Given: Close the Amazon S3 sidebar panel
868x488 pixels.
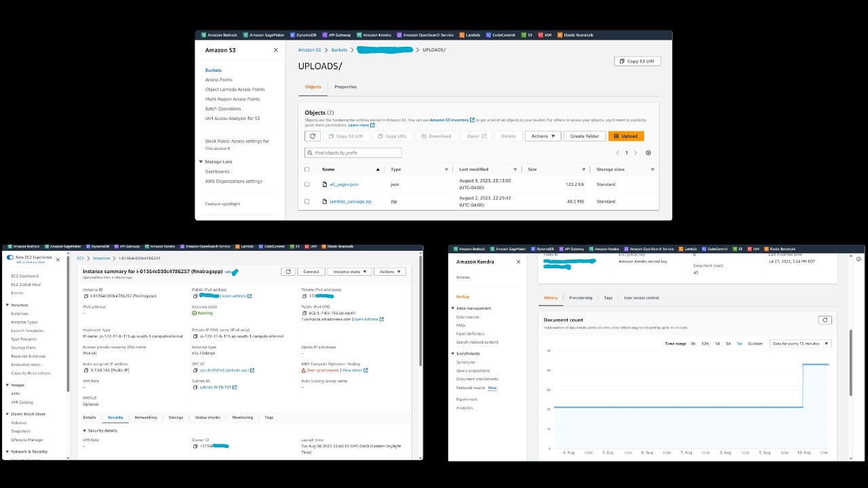Looking at the screenshot, I should 275,50.
